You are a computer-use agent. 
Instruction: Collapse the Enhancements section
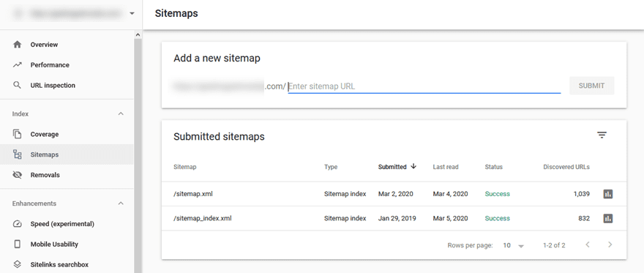[x=121, y=203]
